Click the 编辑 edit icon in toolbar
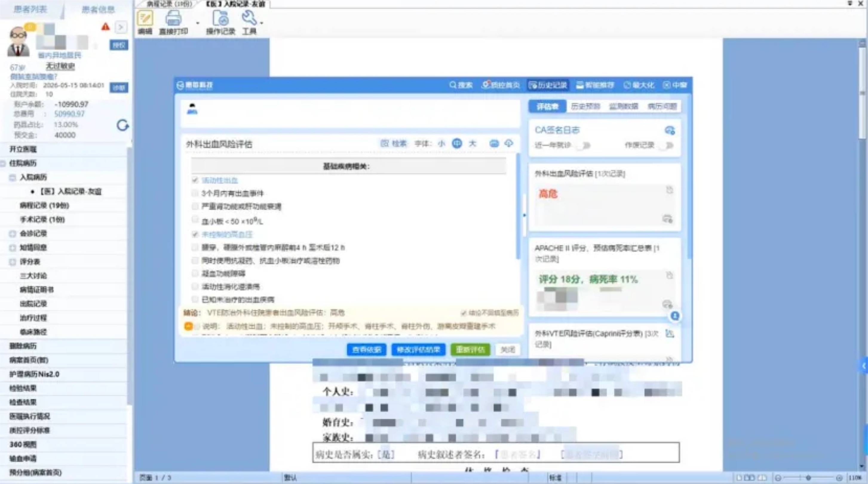The width and height of the screenshot is (868, 484). [x=145, y=18]
